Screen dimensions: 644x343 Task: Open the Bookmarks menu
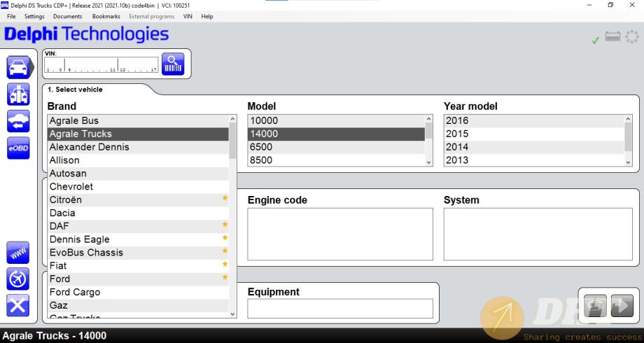click(106, 16)
